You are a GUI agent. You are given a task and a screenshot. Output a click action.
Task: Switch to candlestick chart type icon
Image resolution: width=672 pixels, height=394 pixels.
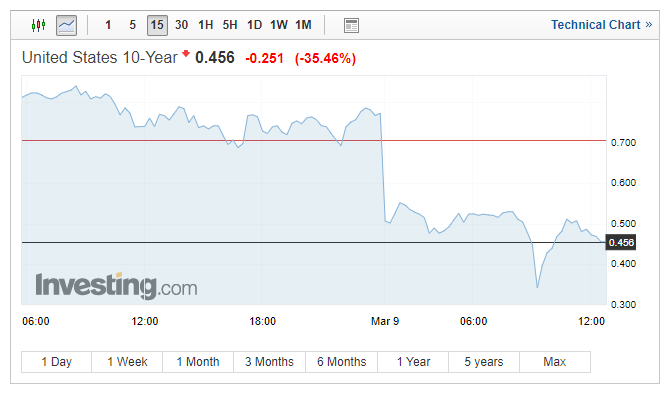tap(39, 25)
